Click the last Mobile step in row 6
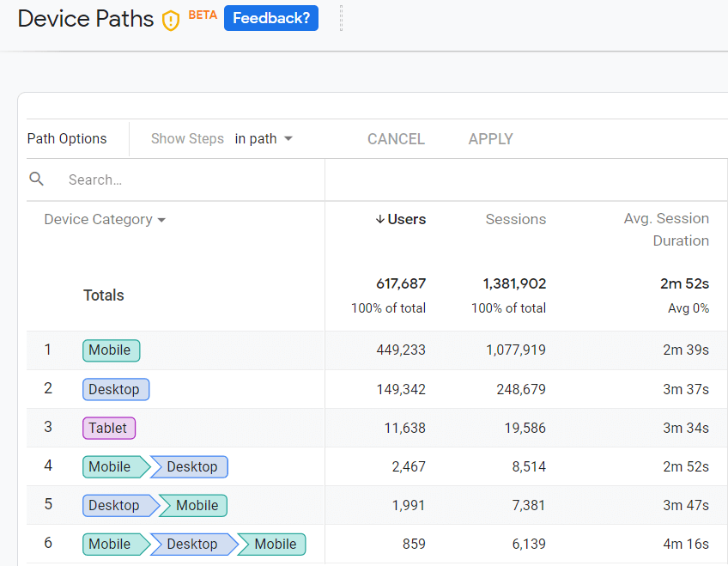This screenshot has height=566, width=728. (x=275, y=545)
